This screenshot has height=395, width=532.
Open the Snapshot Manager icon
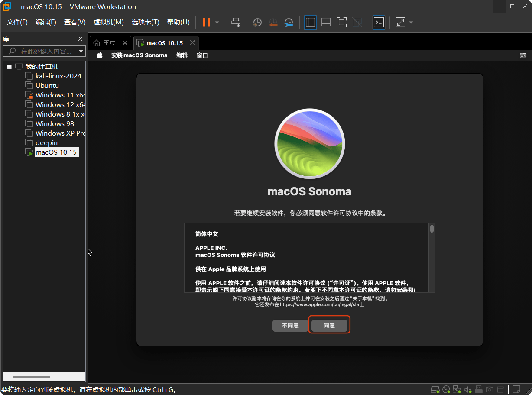click(x=289, y=22)
